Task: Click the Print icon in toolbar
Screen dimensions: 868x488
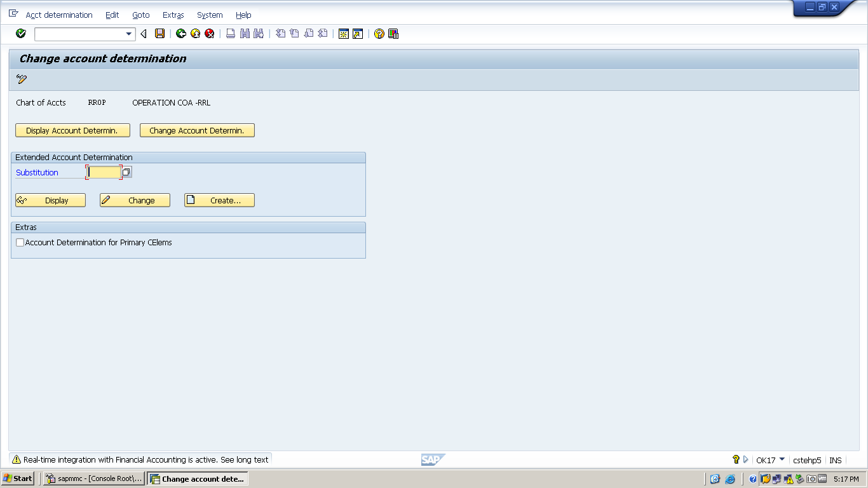Action: pos(231,34)
